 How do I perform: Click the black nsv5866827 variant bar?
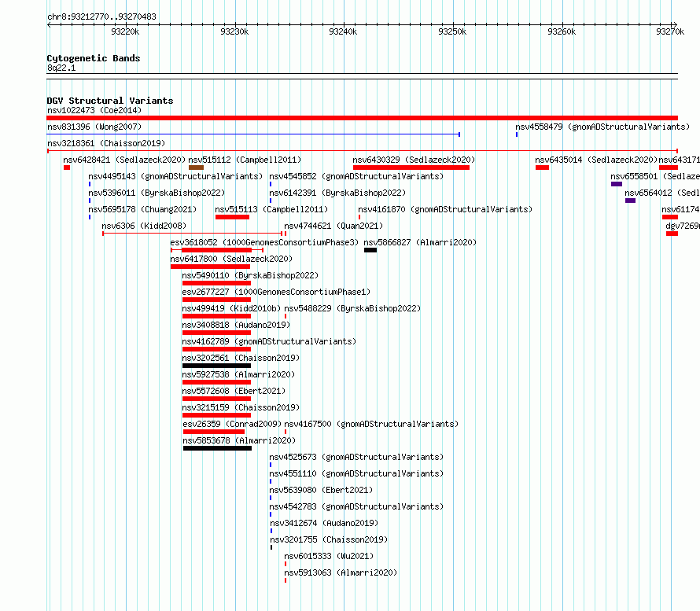click(370, 250)
